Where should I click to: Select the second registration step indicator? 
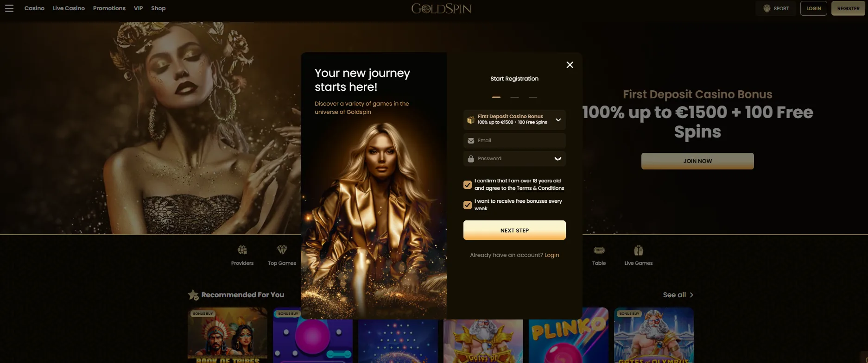[514, 97]
